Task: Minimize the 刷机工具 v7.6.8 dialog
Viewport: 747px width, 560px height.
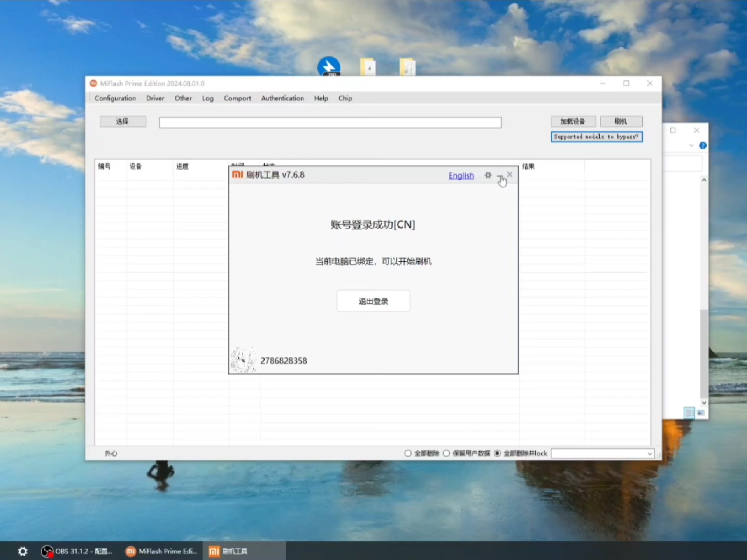Action: pos(500,176)
